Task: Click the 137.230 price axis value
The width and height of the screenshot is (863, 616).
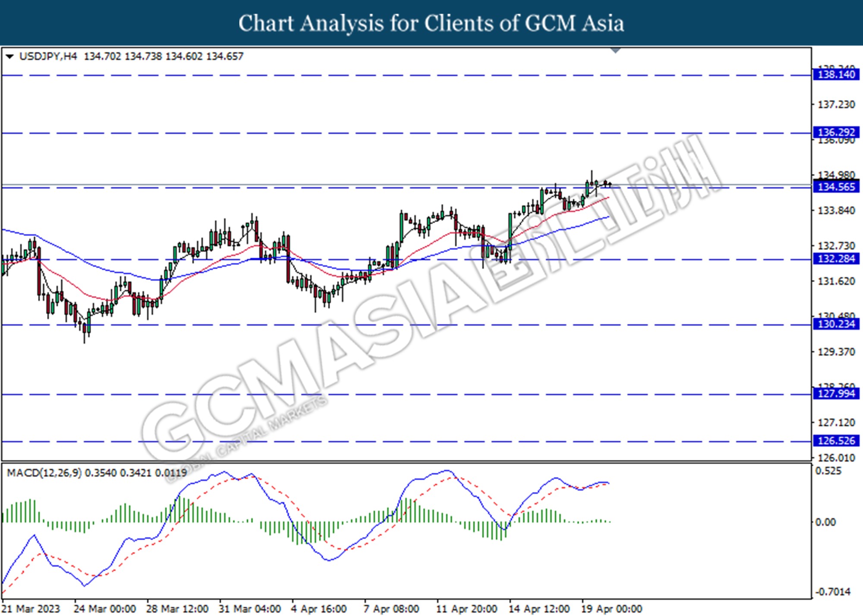Action: coord(836,104)
